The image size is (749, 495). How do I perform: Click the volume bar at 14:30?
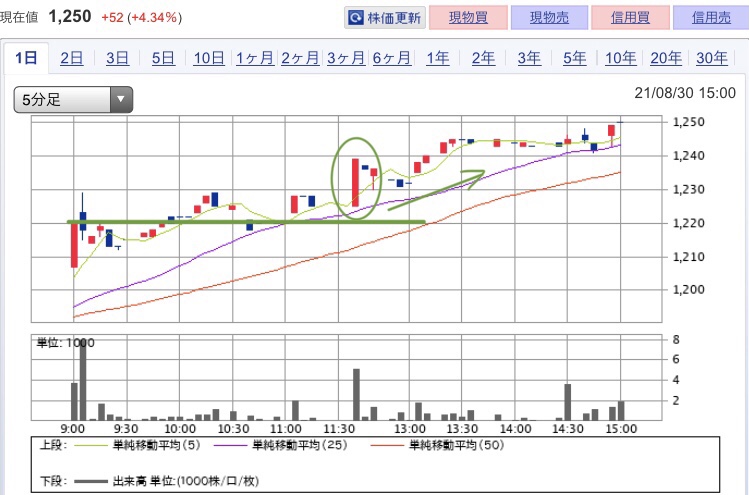567,402
